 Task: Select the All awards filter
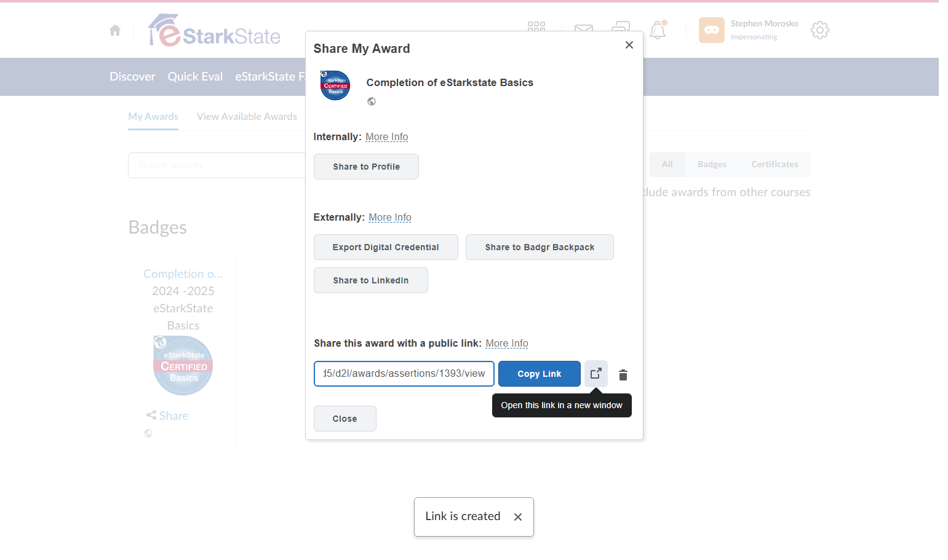pos(667,165)
